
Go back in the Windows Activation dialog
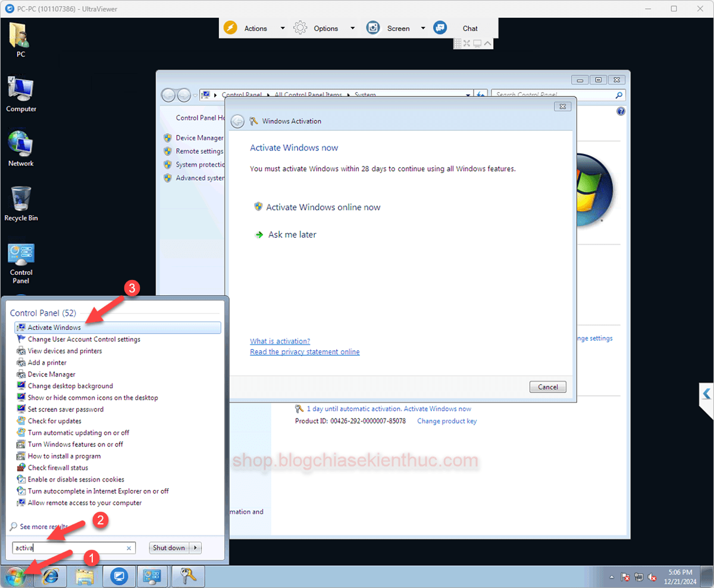tap(237, 121)
